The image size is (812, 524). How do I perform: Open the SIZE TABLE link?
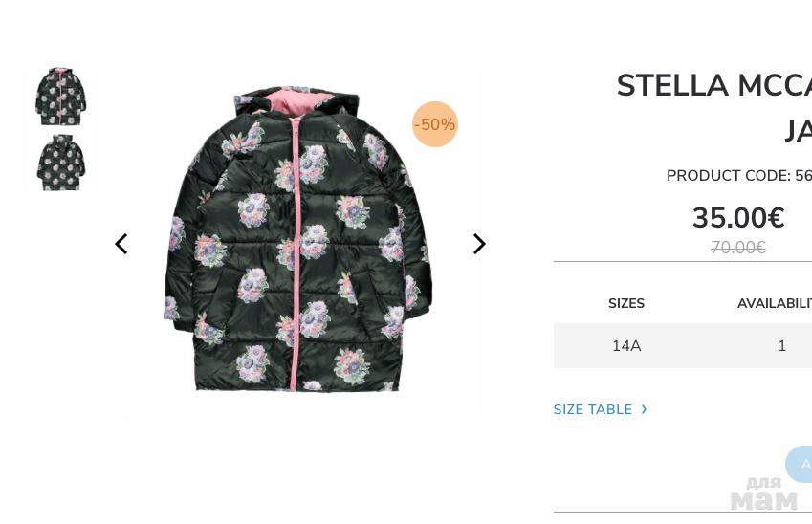(592, 409)
